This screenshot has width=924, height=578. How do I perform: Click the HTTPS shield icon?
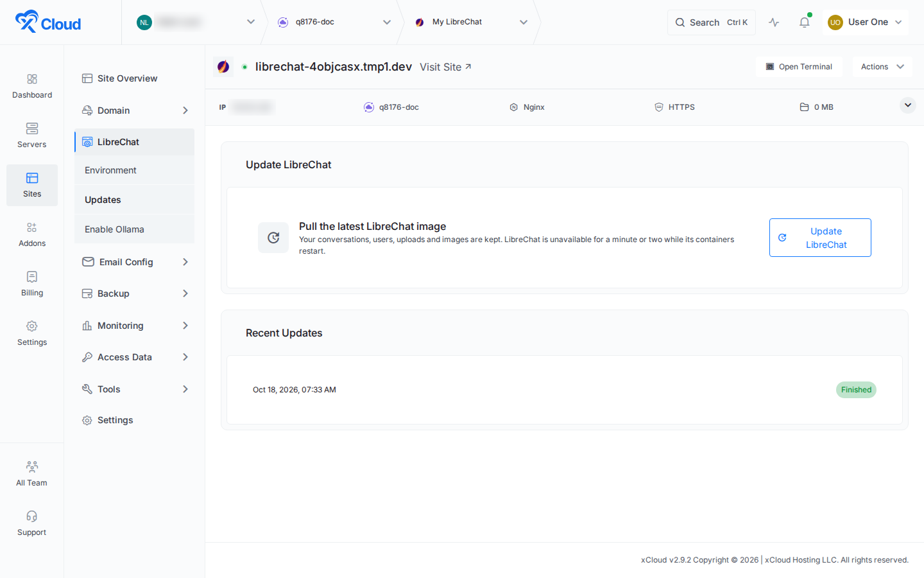click(659, 107)
